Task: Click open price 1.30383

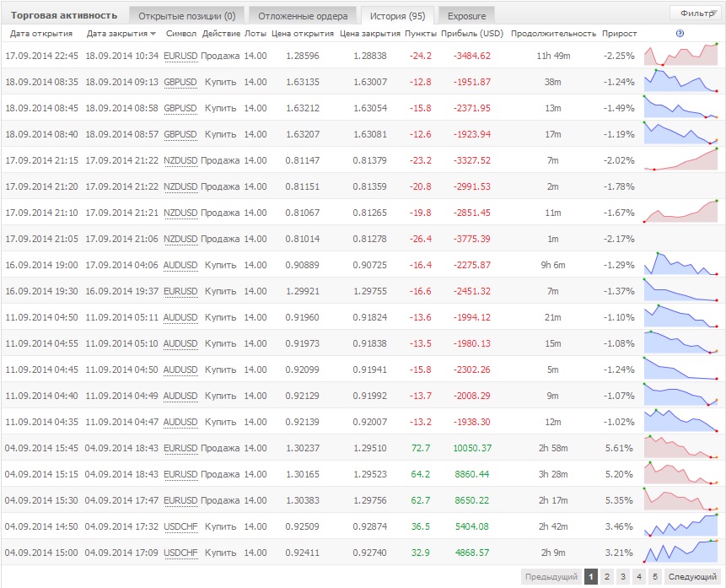Action: click(303, 501)
